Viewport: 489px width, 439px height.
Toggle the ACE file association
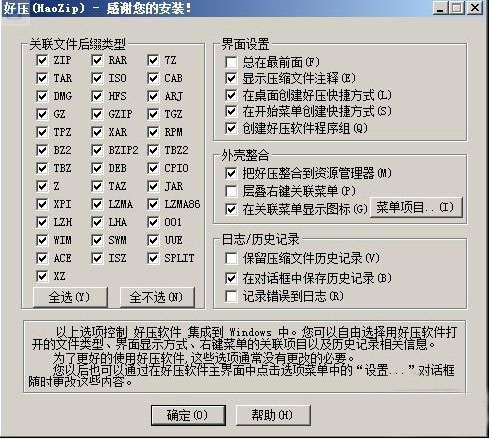42,258
